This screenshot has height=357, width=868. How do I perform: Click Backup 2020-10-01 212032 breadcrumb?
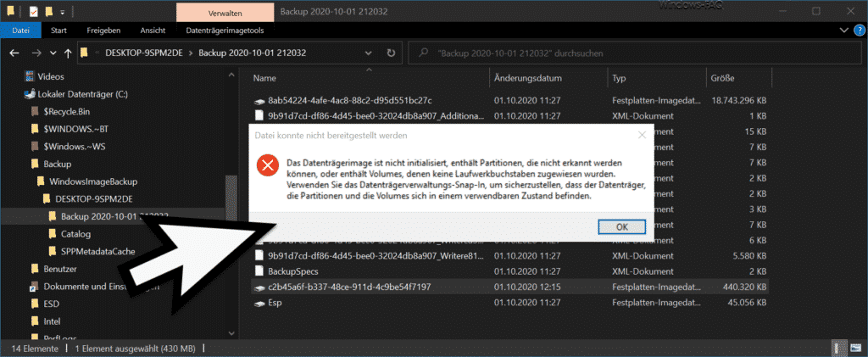pos(253,53)
